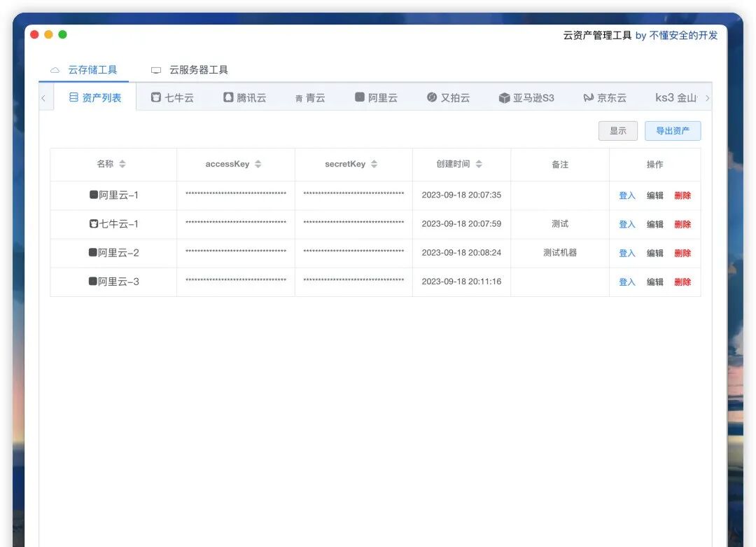Click the 操作 column header

click(654, 165)
